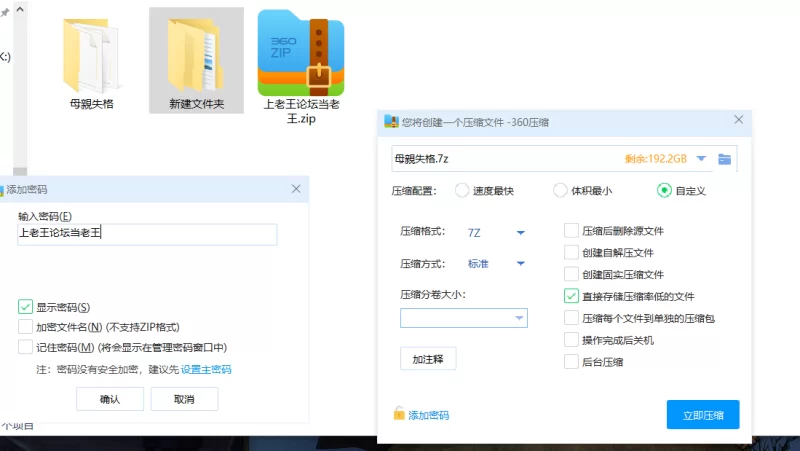Check 创建固实压缩文件
Viewport: 800px width, 451px height.
coord(571,274)
